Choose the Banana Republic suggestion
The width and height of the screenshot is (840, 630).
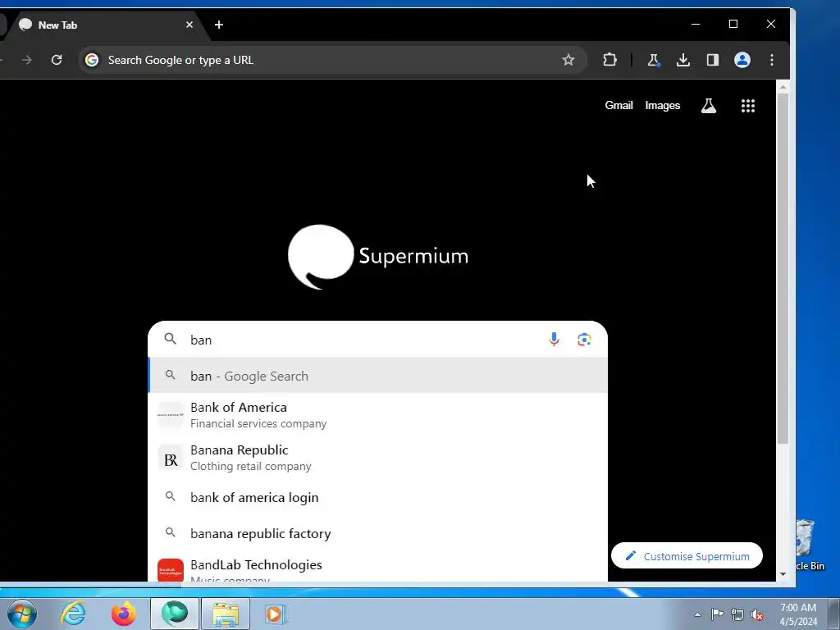377,458
